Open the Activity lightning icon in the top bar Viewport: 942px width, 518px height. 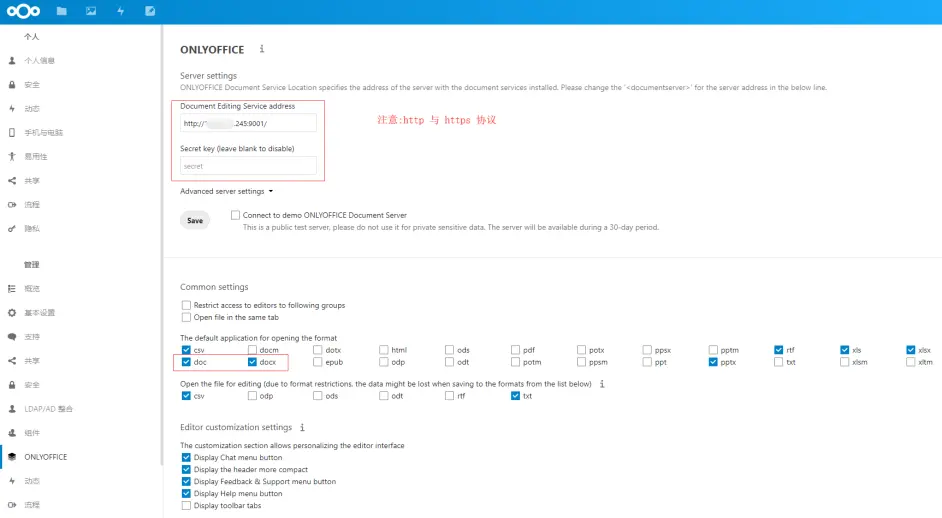120,11
